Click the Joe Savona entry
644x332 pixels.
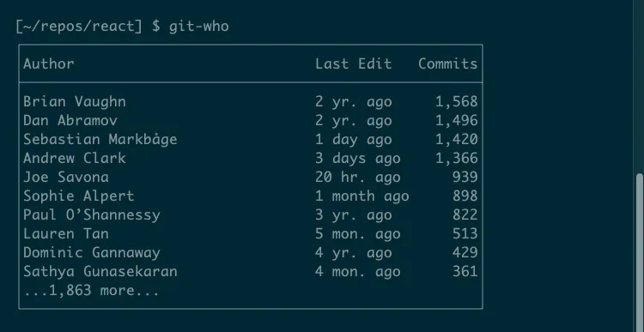[66, 178]
